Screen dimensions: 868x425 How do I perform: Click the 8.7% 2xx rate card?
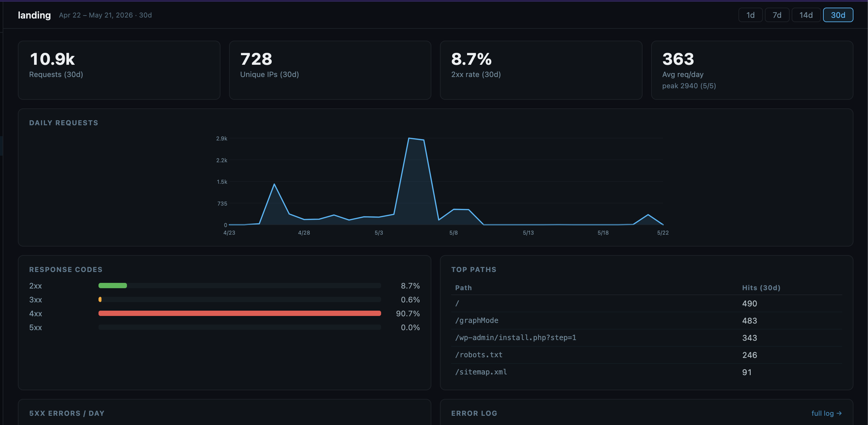tap(541, 70)
